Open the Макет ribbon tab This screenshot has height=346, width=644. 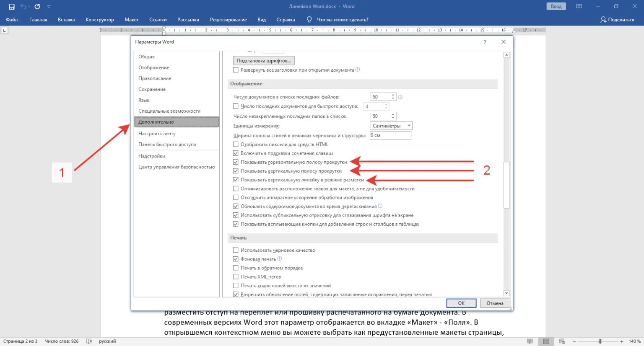click(x=131, y=20)
